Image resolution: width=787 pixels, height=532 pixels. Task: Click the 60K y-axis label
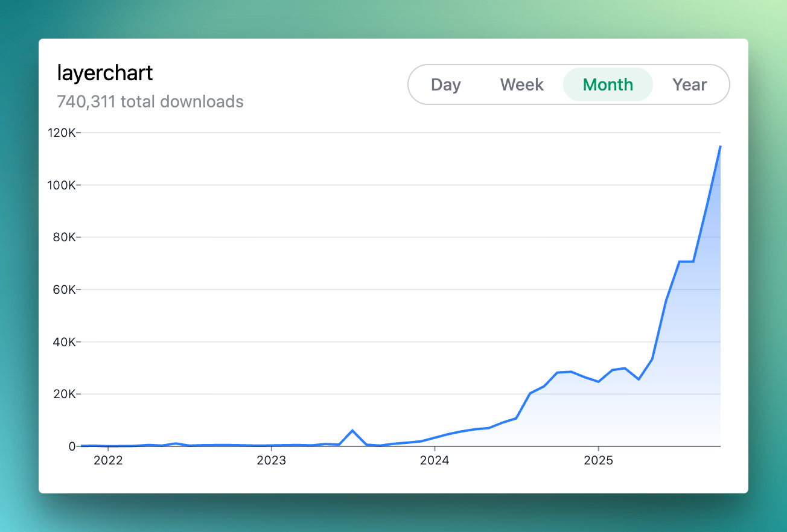(63, 290)
